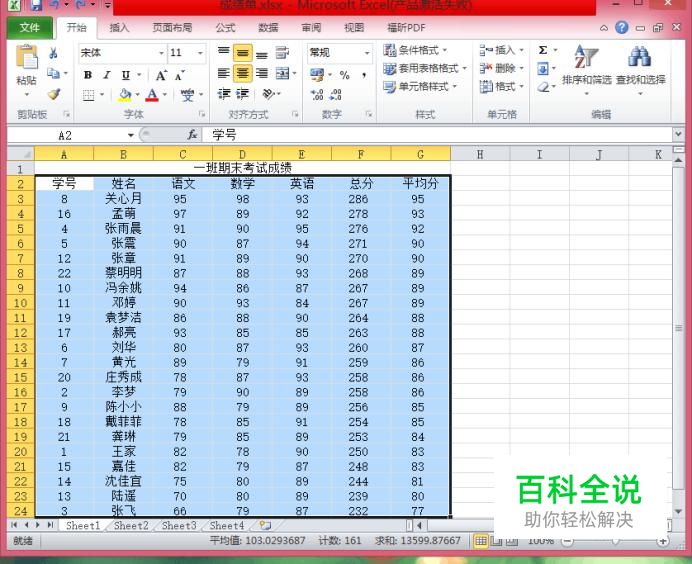Click the phonetic guide 文 icon
Image resolution: width=692 pixels, height=564 pixels.
coord(187,95)
